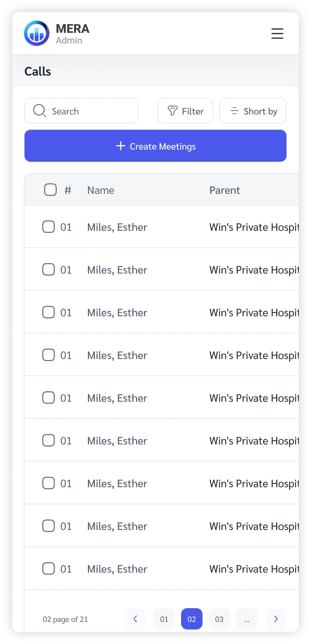Open the hamburger menu
The height and width of the screenshot is (644, 311).
(x=277, y=34)
